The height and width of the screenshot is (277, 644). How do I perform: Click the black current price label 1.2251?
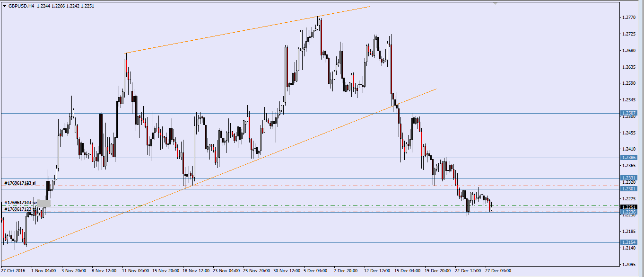629,207
